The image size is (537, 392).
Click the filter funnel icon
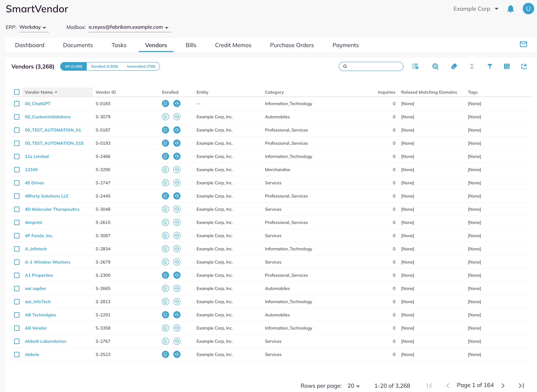(490, 66)
